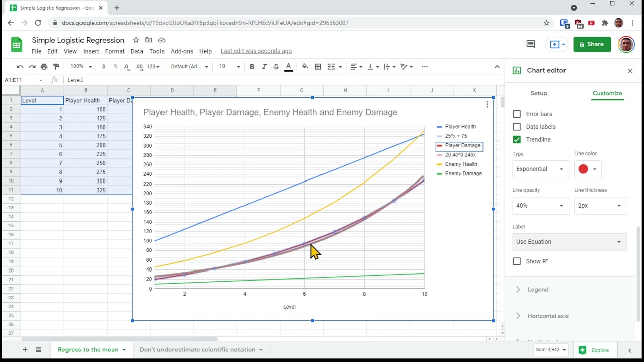644x362 pixels.
Task: Open the zoom 100% dropdown
Action: [x=81, y=66]
